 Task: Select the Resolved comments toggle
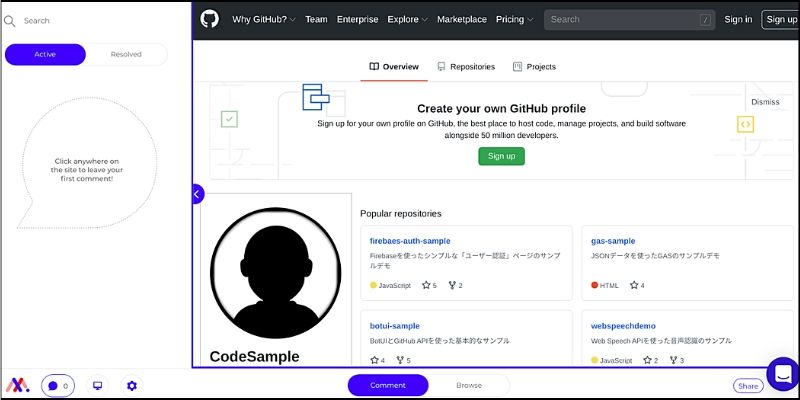(x=126, y=55)
